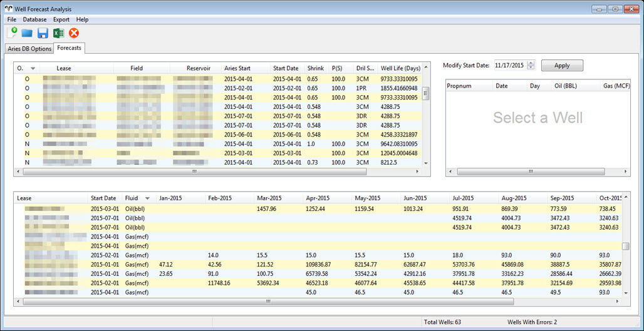The height and width of the screenshot is (331, 644).
Task: Click the forecast table horizontal scrollbar thumb
Action: [x=267, y=302]
